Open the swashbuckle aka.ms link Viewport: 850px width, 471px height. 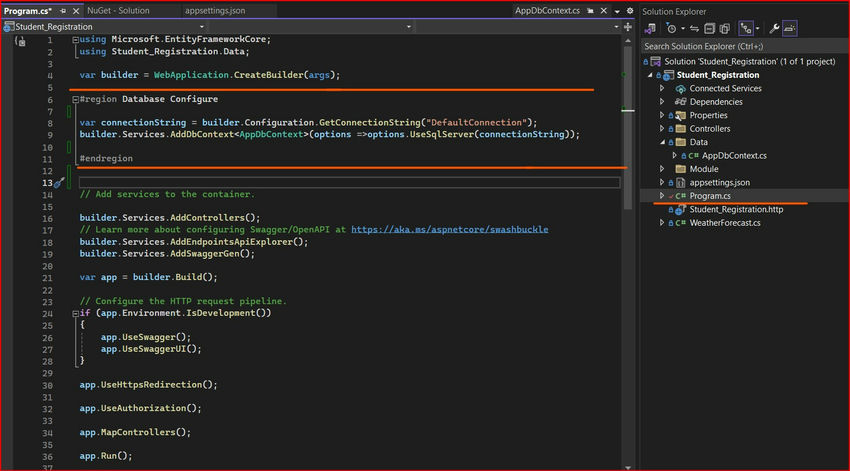tap(449, 229)
